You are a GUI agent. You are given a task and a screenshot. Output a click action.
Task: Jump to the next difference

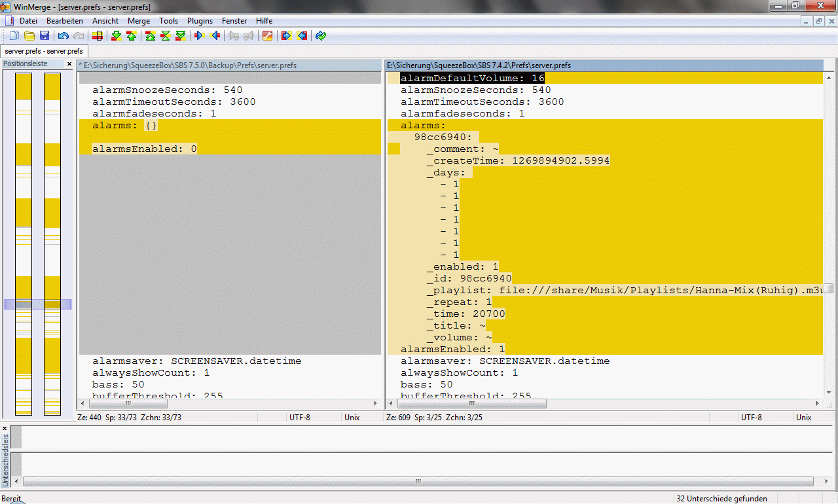coord(117,36)
